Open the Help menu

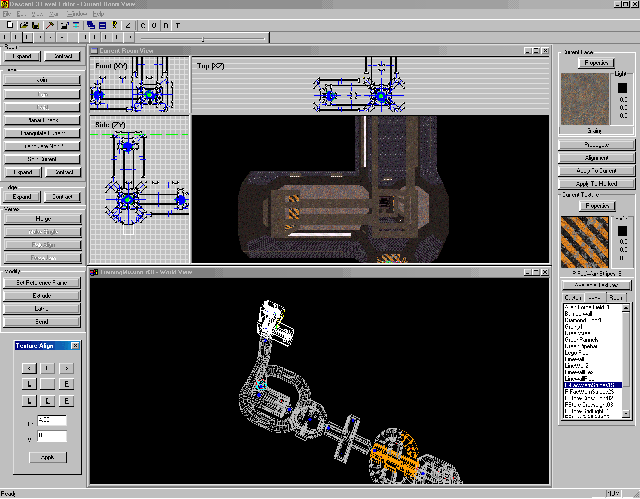(98, 14)
